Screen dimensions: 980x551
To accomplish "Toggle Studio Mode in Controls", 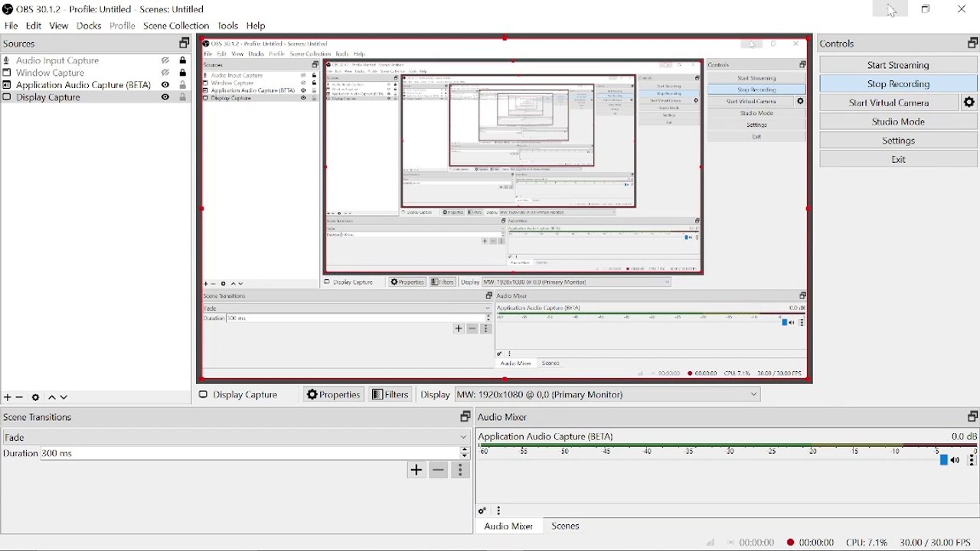I will (898, 122).
